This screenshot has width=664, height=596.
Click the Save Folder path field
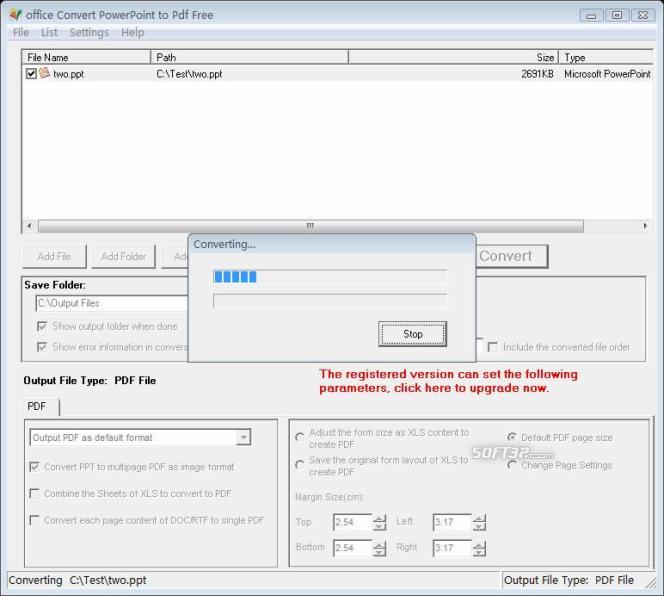110,303
